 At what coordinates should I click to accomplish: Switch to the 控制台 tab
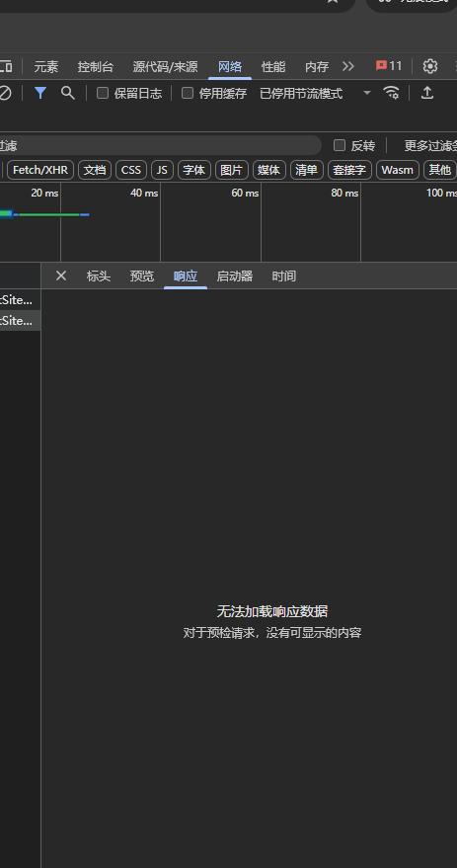click(x=95, y=67)
